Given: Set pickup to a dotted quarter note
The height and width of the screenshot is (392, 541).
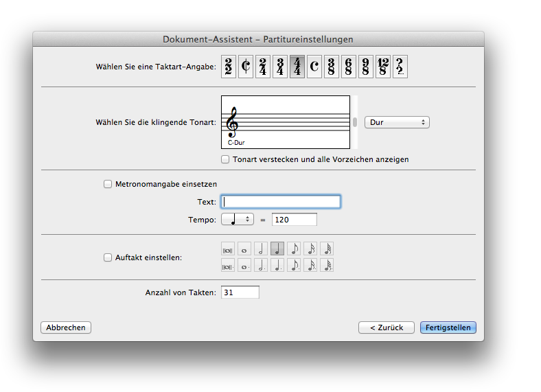Looking at the screenshot, I should (x=277, y=266).
